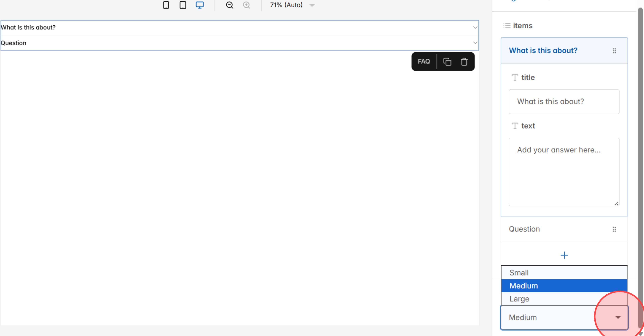Zoom in the canvas view
This screenshot has width=644, height=336.
point(246,5)
